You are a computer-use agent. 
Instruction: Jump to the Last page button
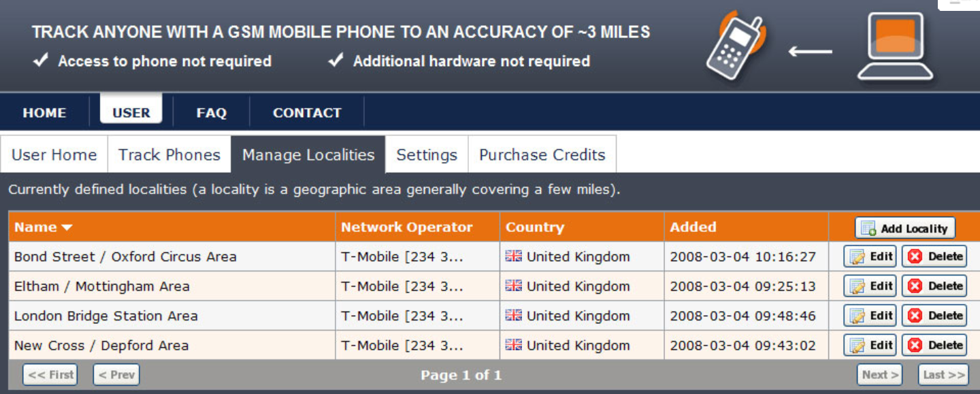point(943,374)
